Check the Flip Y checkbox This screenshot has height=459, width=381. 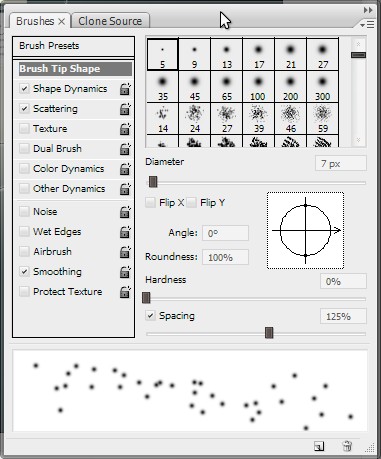(191, 203)
